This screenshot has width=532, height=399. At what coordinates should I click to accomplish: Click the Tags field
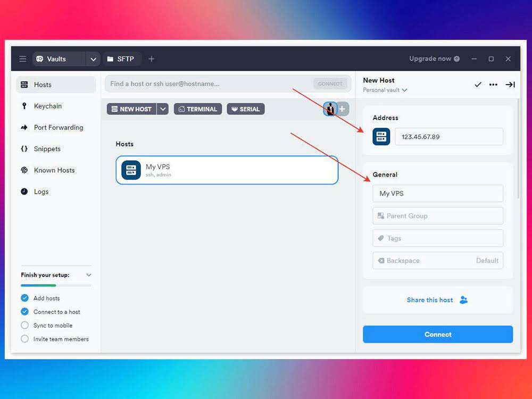pyautogui.click(x=438, y=238)
